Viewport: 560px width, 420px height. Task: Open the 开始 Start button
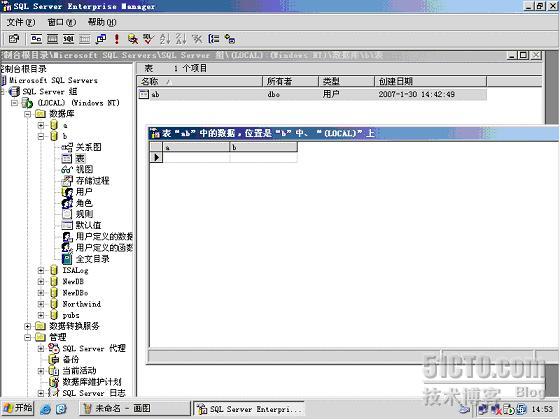18,408
